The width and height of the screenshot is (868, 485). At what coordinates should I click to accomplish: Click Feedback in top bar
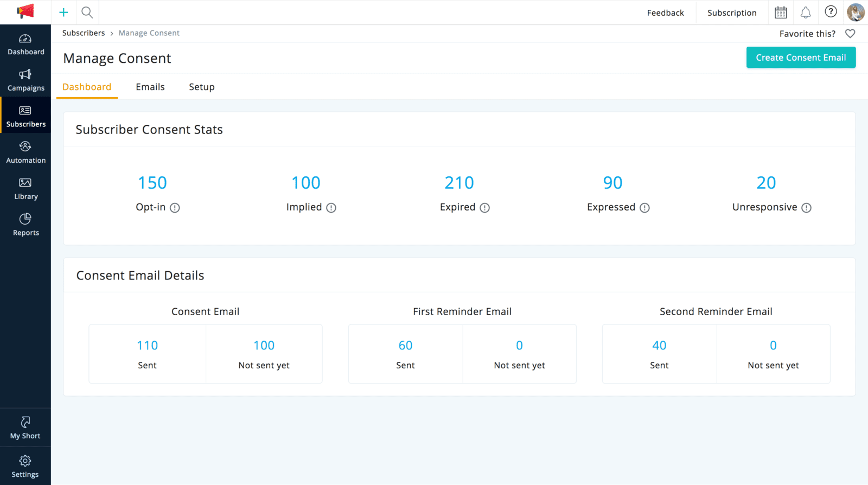[665, 12]
